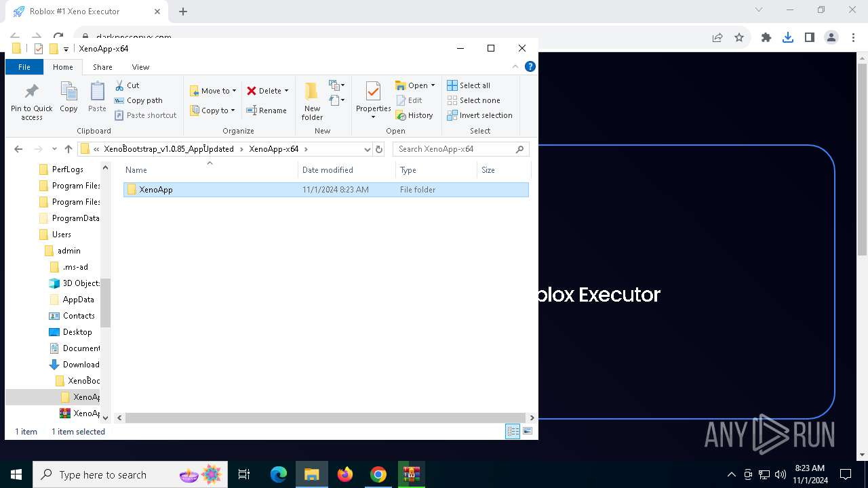Open Task View on taskbar
This screenshot has height=488, width=868.
pyautogui.click(x=244, y=474)
